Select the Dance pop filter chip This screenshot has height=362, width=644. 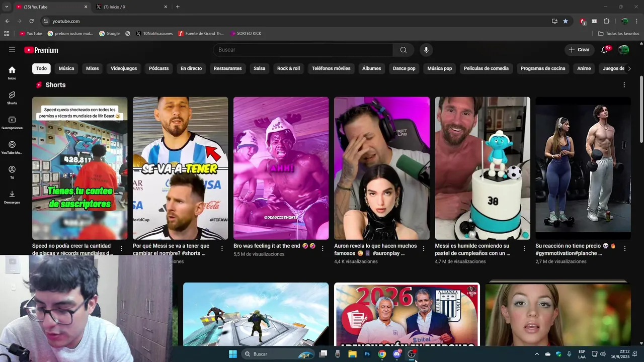pyautogui.click(x=404, y=68)
